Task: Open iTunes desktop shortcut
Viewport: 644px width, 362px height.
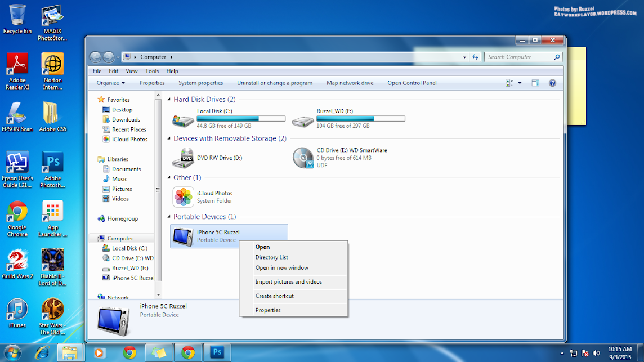Action: [x=17, y=313]
